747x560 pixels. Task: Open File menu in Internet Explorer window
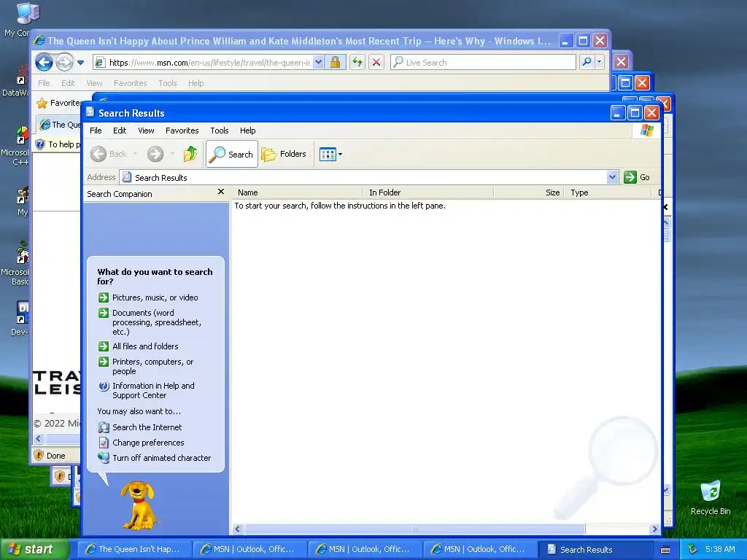(x=44, y=83)
